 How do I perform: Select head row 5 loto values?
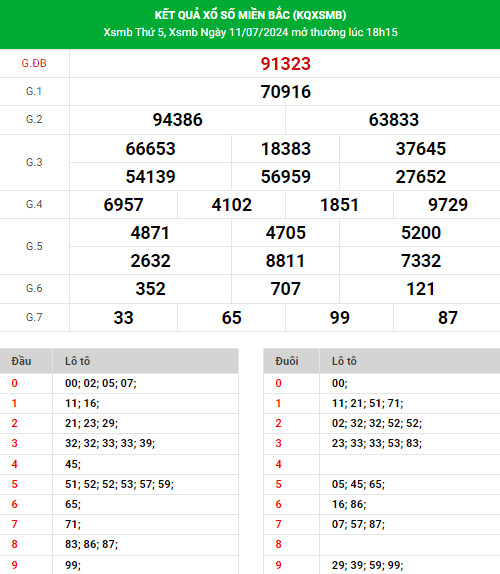(119, 484)
